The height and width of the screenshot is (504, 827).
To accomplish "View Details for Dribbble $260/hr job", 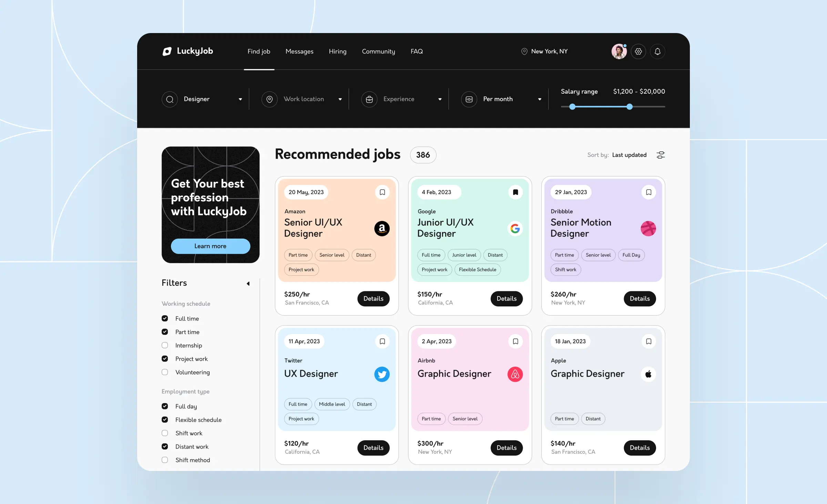I will [x=640, y=298].
